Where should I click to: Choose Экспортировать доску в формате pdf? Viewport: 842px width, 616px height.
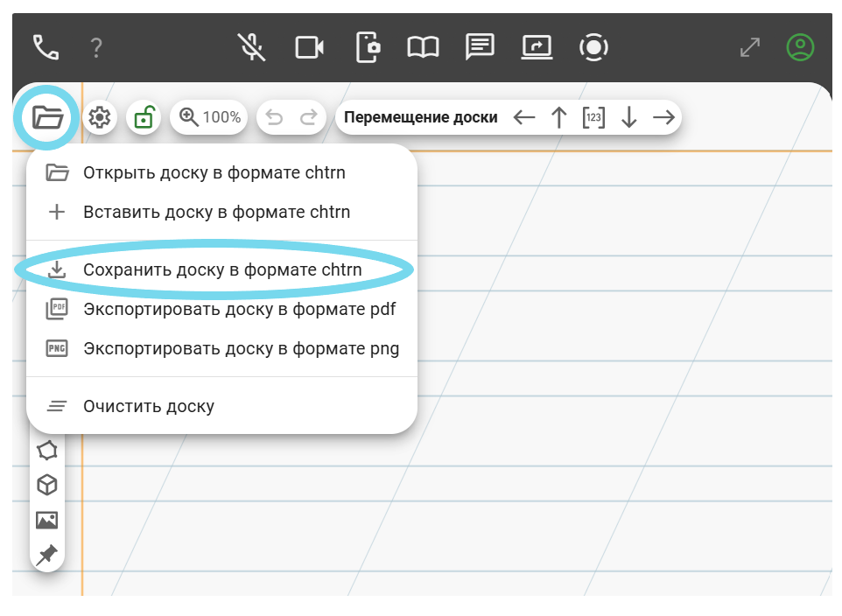[239, 309]
